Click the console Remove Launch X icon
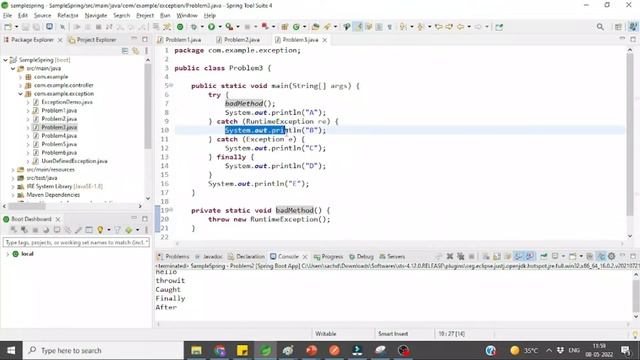The image size is (640, 360). click(450, 256)
